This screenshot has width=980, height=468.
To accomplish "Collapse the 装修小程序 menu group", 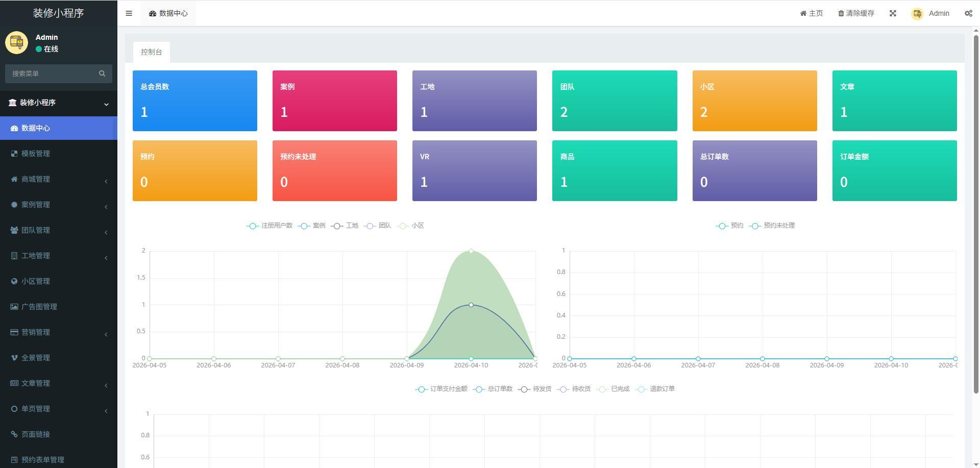I will [59, 103].
